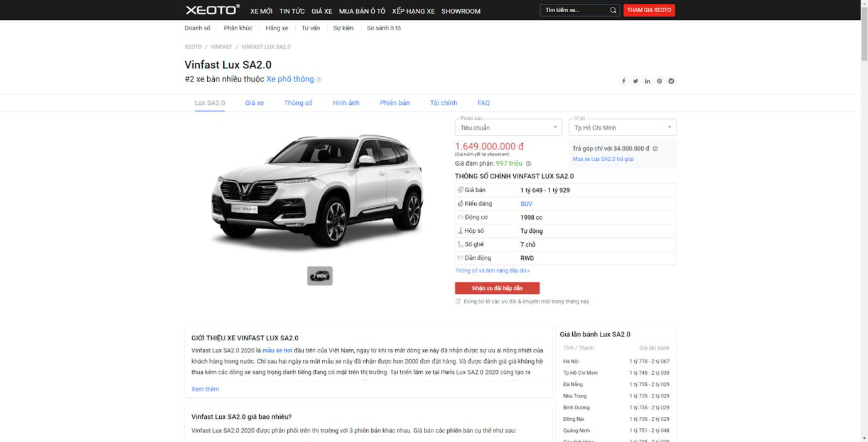Click Đồng Nai price row
This screenshot has width=868, height=442.
coord(616,419)
